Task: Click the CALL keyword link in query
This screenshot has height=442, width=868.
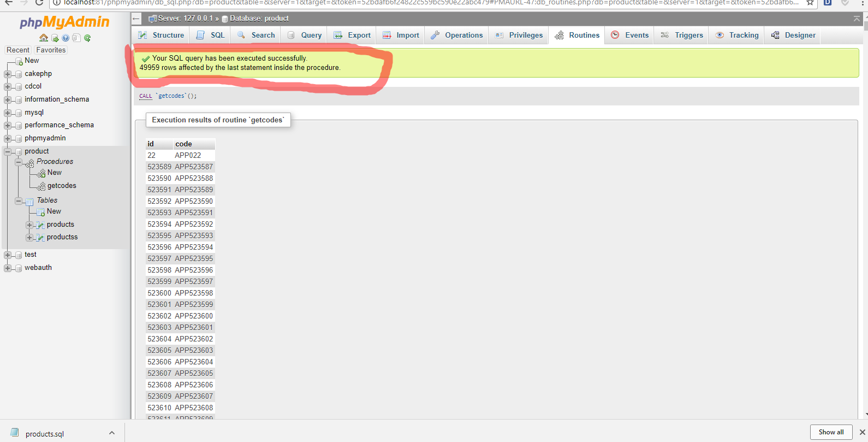Action: pyautogui.click(x=146, y=96)
